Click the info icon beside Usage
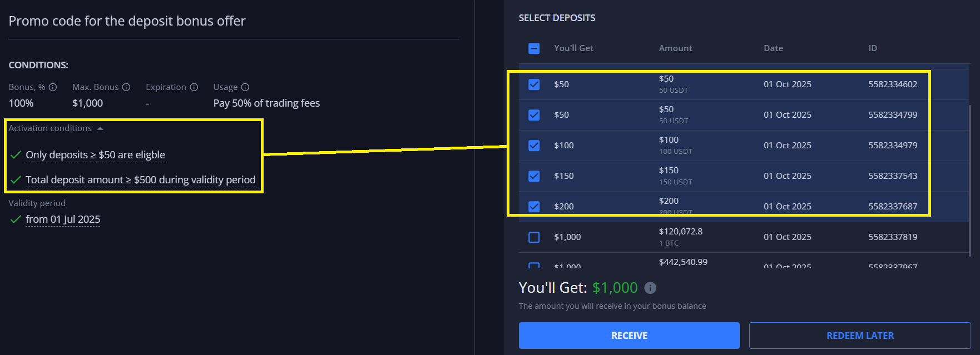980x355 pixels. [245, 87]
